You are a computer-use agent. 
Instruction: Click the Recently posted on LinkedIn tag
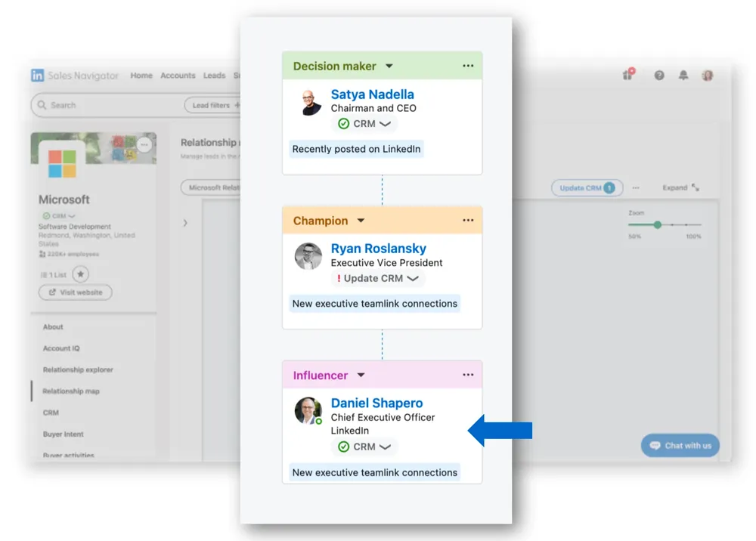pos(356,149)
